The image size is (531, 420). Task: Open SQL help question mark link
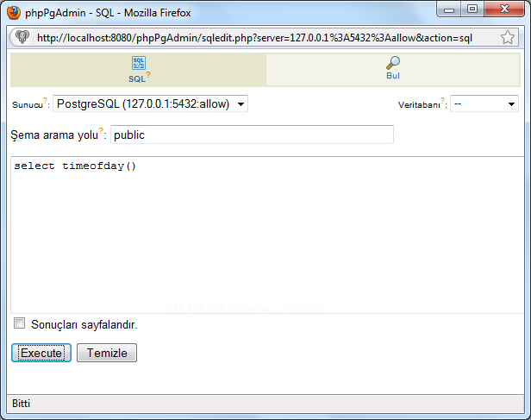coord(148,74)
